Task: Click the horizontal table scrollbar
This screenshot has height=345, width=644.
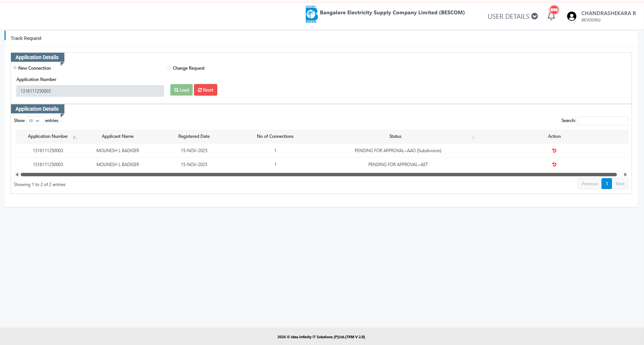Action: [x=319, y=174]
